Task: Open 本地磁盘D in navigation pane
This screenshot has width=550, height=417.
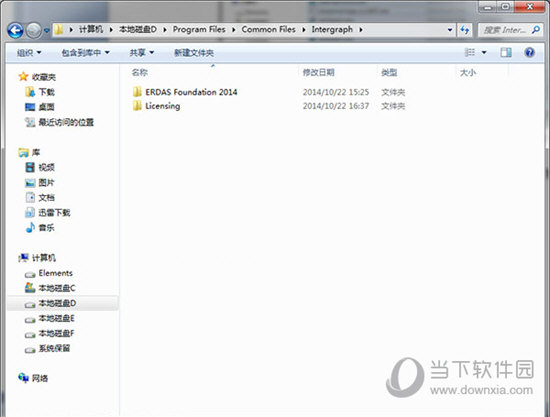Action: click(57, 303)
